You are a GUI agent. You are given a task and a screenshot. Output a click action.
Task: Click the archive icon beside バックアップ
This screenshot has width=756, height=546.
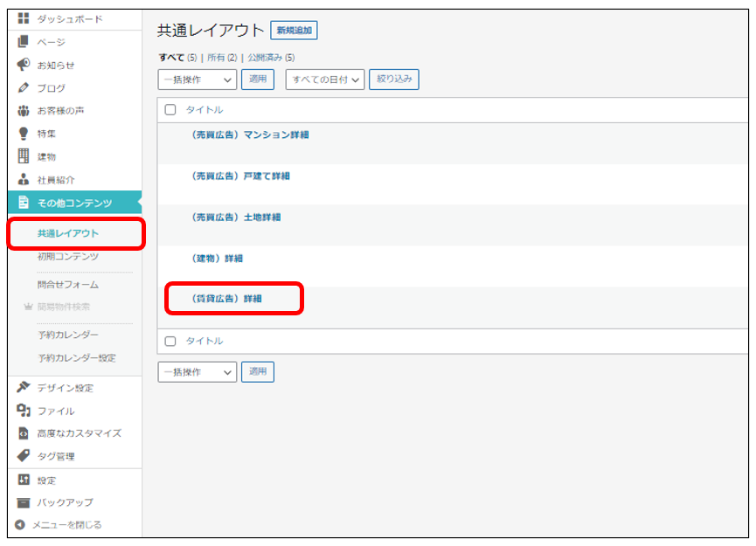pos(24,502)
